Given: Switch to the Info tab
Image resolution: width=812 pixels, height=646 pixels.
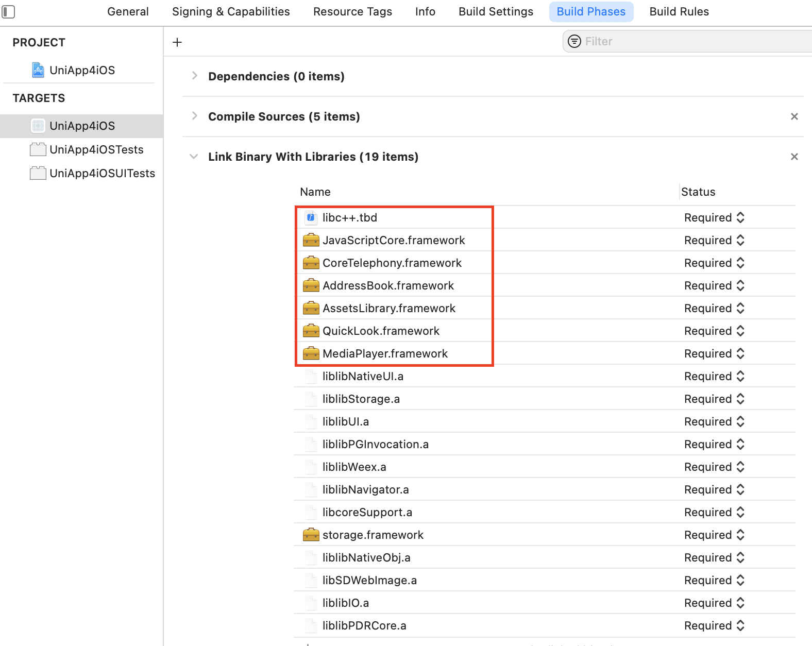Looking at the screenshot, I should point(425,11).
